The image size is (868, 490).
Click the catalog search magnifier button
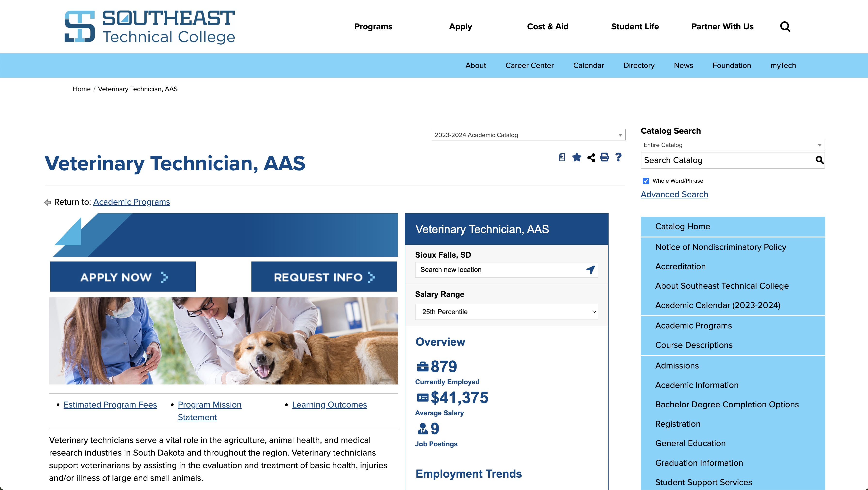point(819,160)
